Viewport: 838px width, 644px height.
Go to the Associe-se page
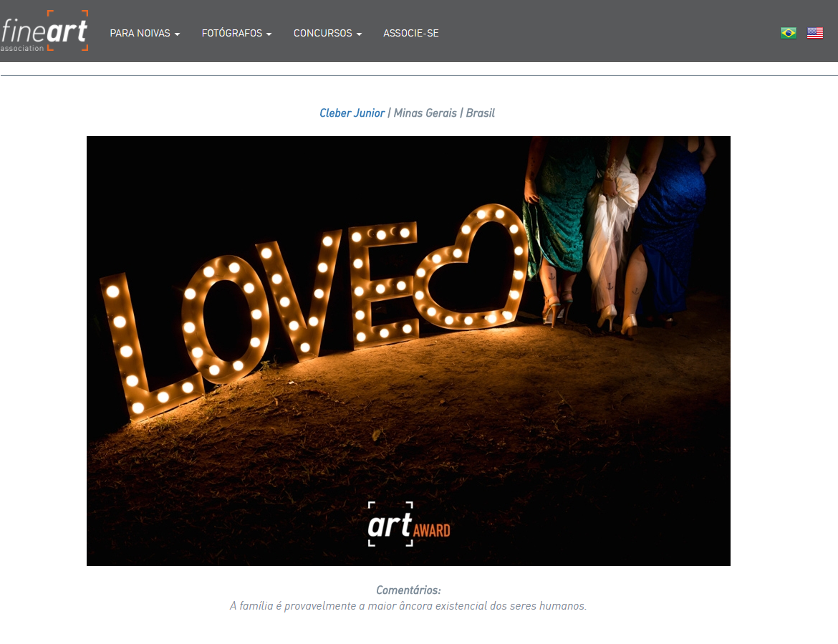(x=410, y=34)
